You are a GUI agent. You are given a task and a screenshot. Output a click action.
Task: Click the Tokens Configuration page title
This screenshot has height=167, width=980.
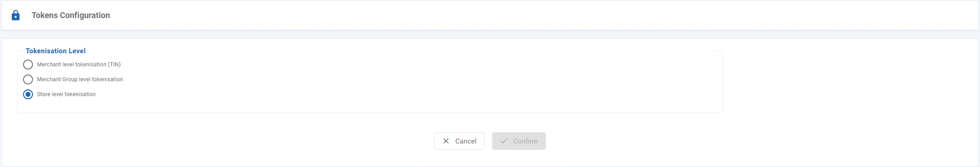(71, 15)
